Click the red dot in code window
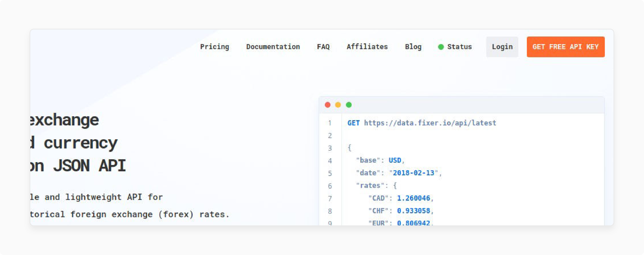The width and height of the screenshot is (644, 255). coord(328,105)
